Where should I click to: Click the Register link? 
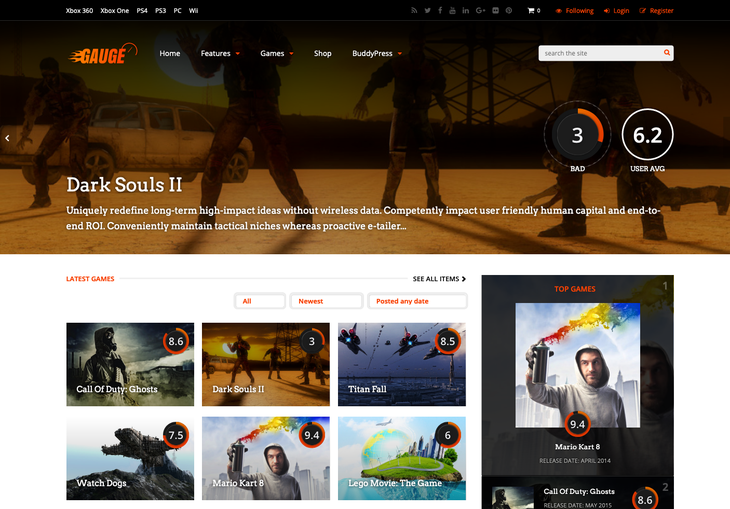[656, 10]
